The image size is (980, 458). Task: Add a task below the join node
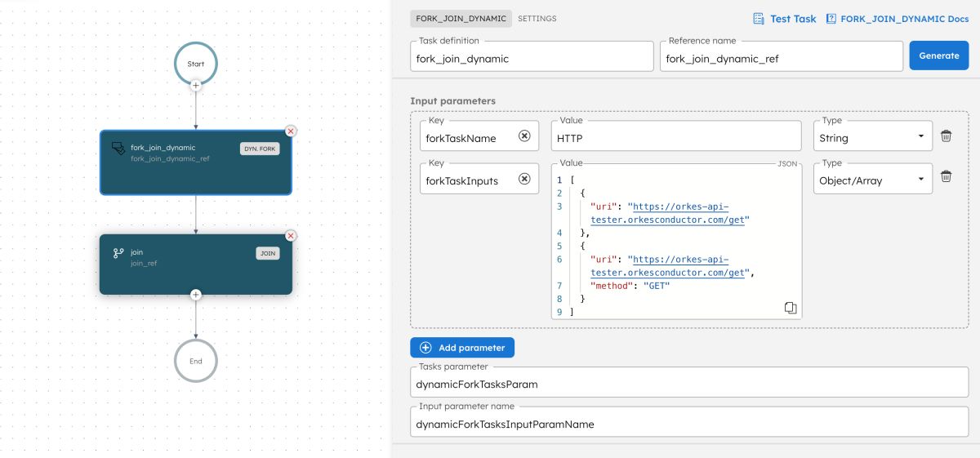point(195,294)
